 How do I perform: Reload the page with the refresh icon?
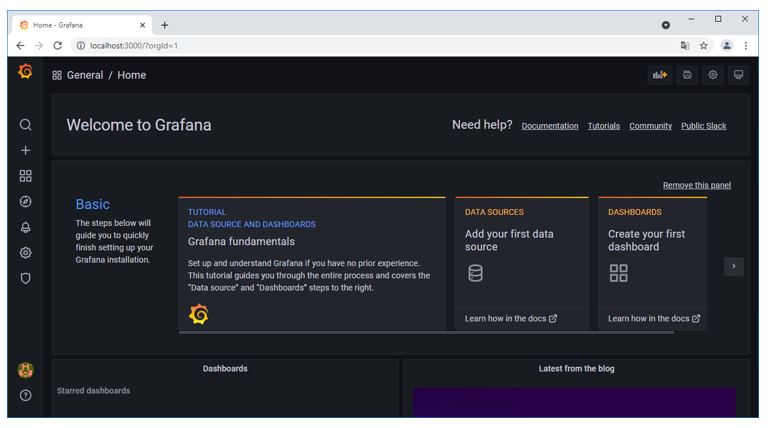click(x=57, y=46)
